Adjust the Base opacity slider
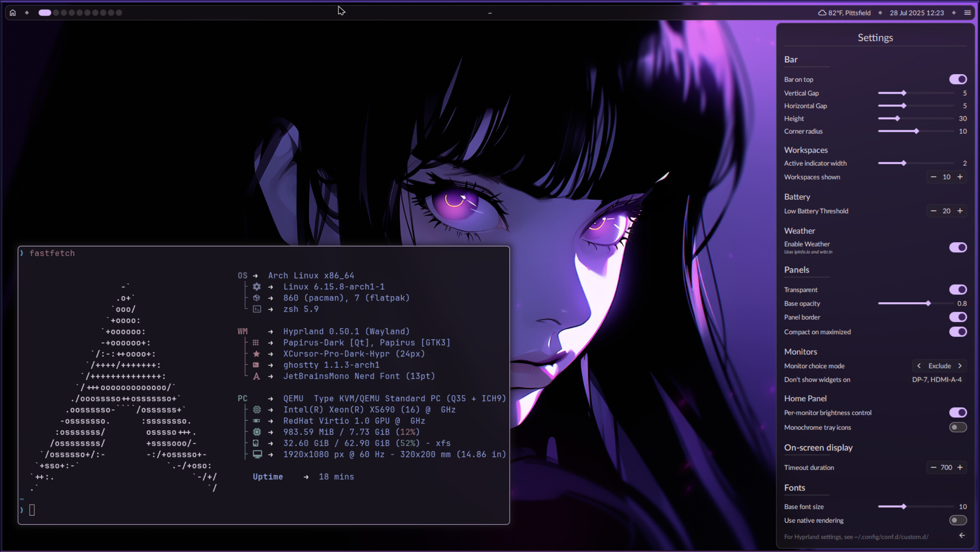 tap(916, 303)
